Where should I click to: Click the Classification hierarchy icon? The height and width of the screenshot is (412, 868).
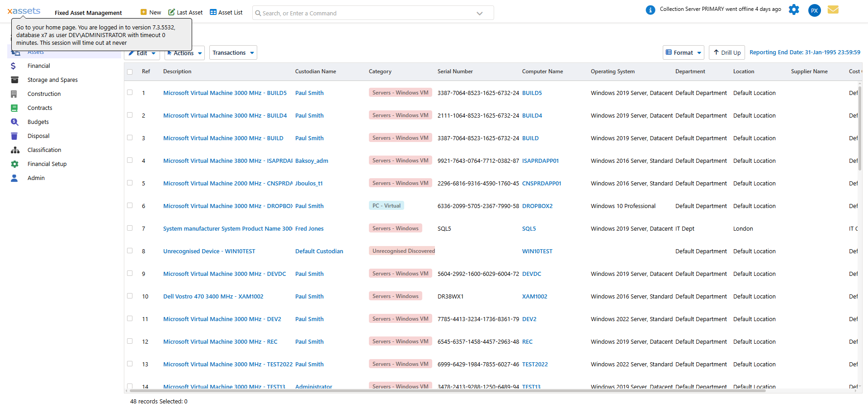(x=15, y=150)
